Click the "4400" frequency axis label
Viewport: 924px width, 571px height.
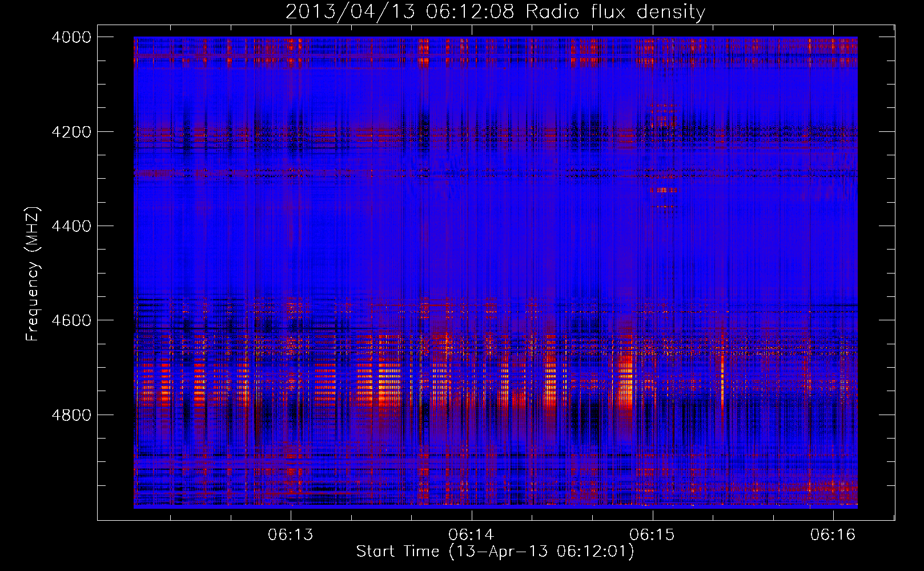(x=71, y=226)
